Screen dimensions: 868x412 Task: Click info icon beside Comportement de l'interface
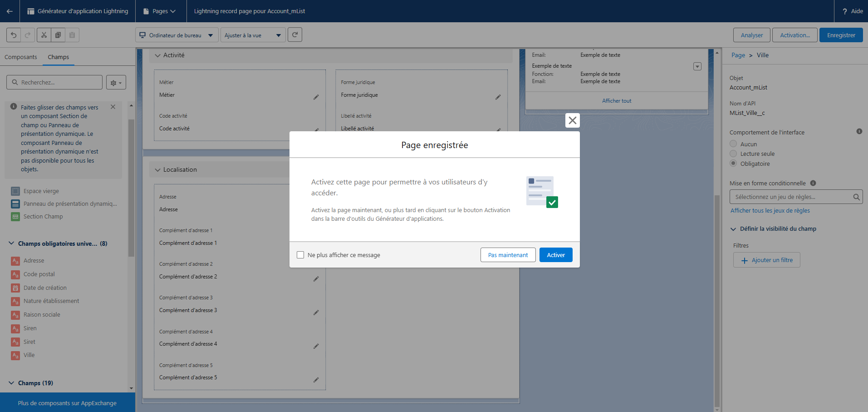click(859, 131)
